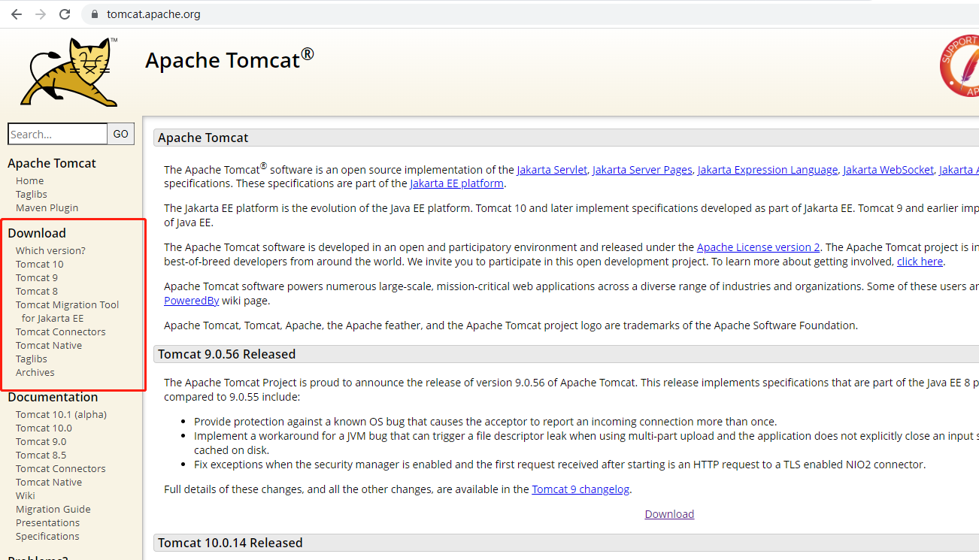Image resolution: width=979 pixels, height=560 pixels.
Task: Reload the page with refresh icon
Action: (65, 14)
